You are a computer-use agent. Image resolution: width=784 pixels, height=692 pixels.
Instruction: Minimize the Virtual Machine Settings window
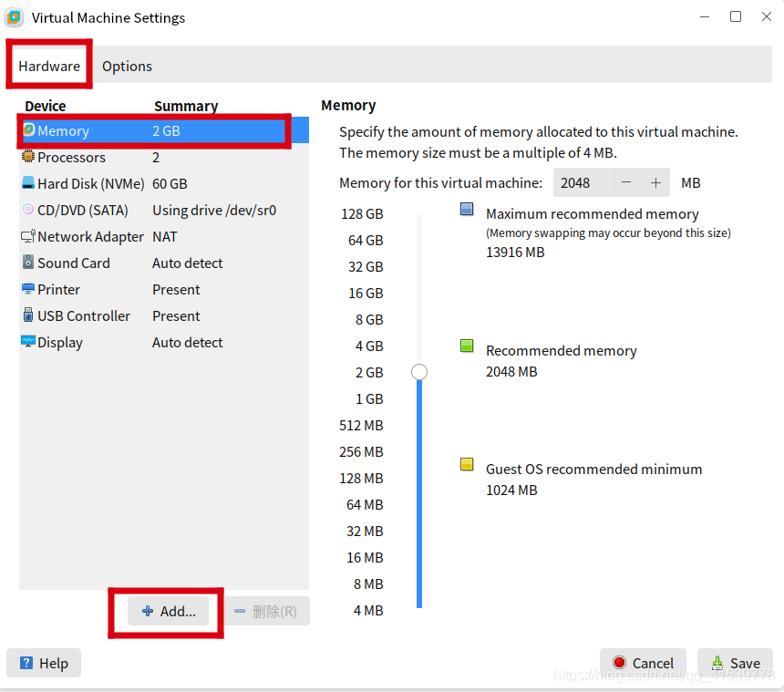tap(705, 16)
